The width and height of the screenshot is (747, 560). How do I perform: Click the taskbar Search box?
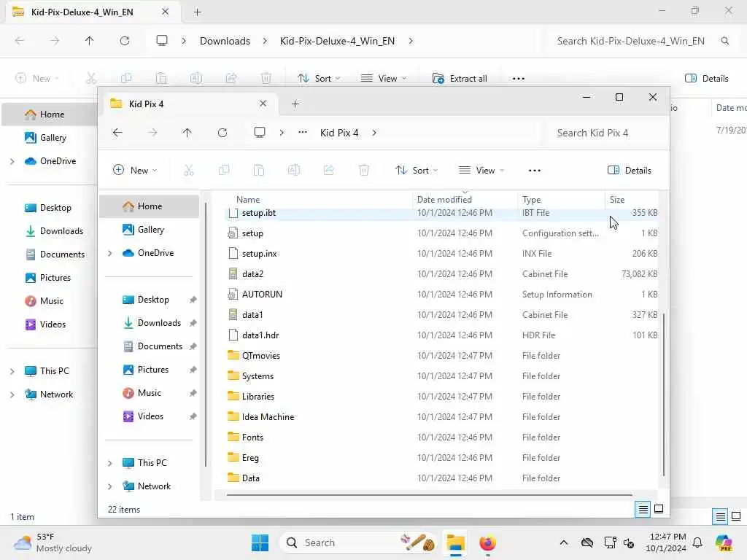[x=357, y=542]
